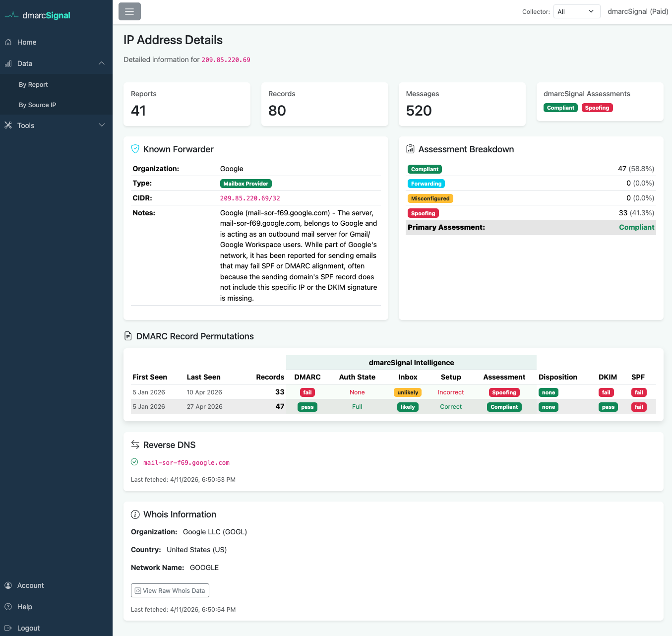Click the Forwarding badge in Assessment Breakdown
The width and height of the screenshot is (672, 636).
[x=426, y=184]
